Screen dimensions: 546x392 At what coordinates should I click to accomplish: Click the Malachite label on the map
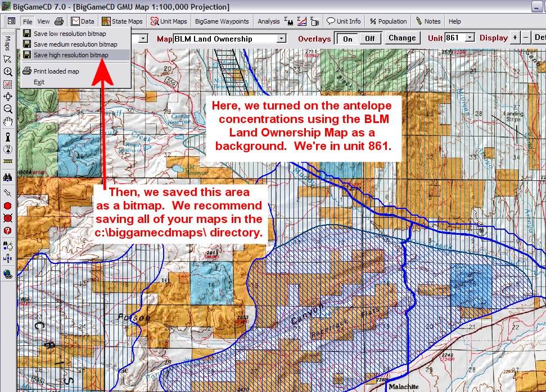(x=404, y=386)
